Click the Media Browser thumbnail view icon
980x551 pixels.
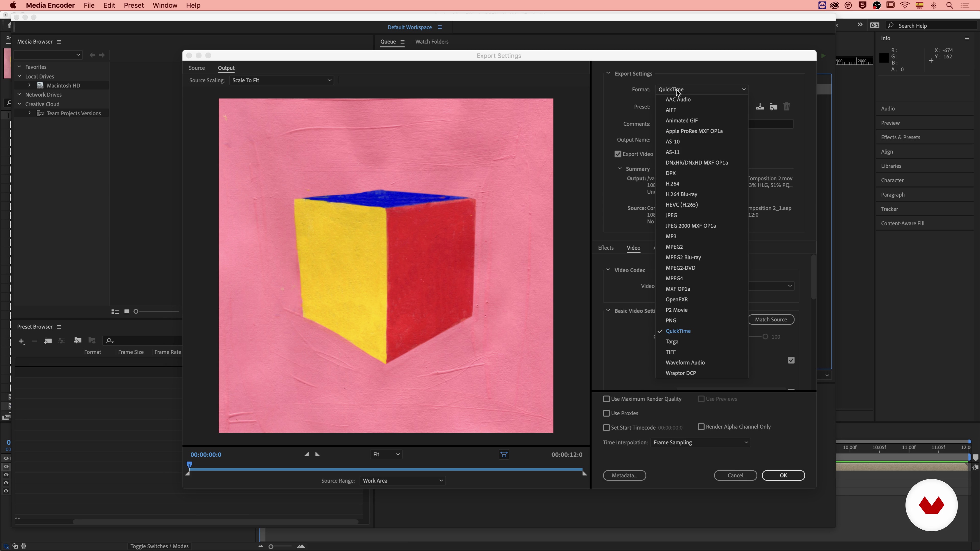(127, 312)
